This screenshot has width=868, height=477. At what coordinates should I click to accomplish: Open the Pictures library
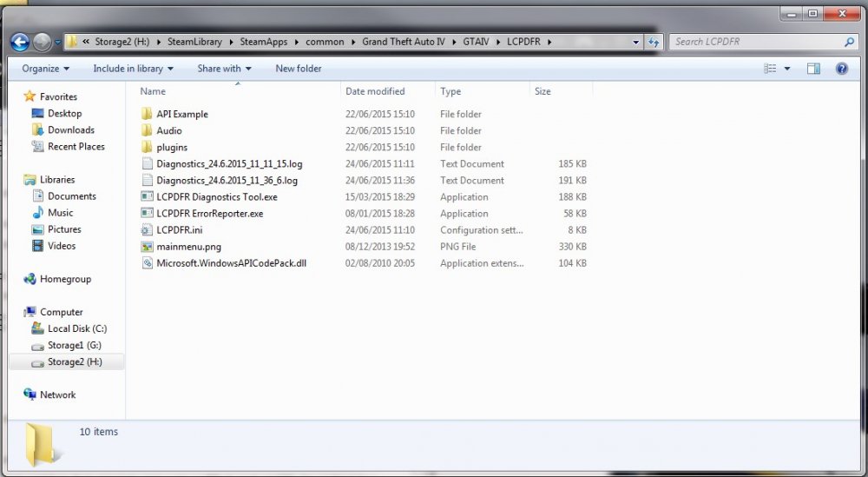[64, 229]
